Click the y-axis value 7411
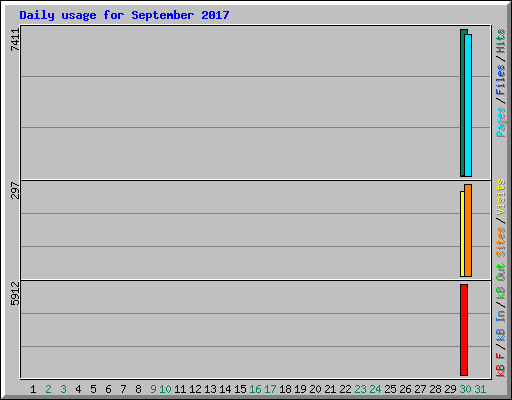Viewport: 512px width, 400px height. coord(15,40)
